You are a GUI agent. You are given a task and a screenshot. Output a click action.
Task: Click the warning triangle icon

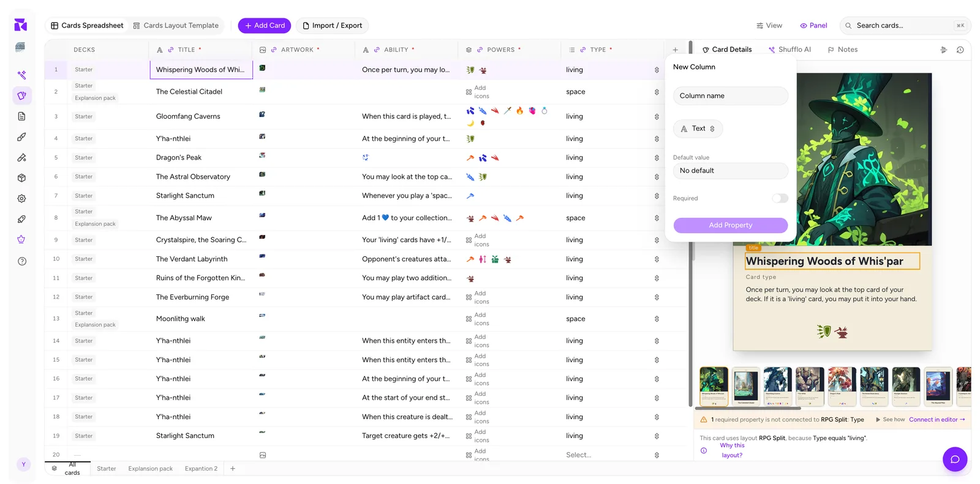click(x=704, y=420)
